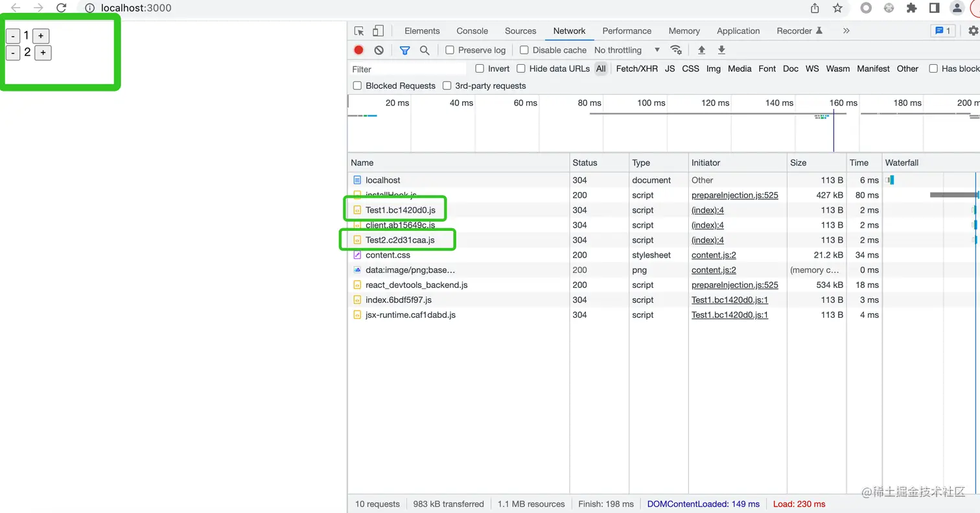Image resolution: width=980 pixels, height=513 pixels.
Task: Click the export HAR download icon
Action: [x=721, y=50]
